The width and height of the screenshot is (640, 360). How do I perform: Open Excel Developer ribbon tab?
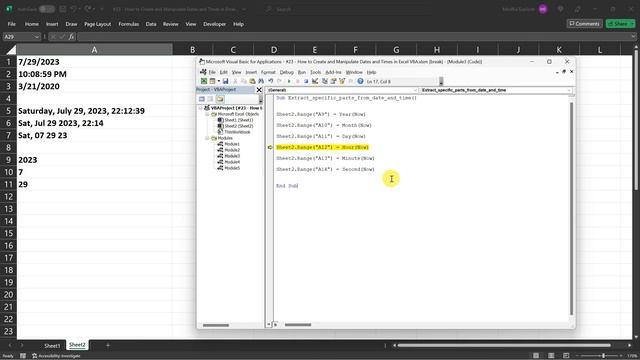pos(214,24)
